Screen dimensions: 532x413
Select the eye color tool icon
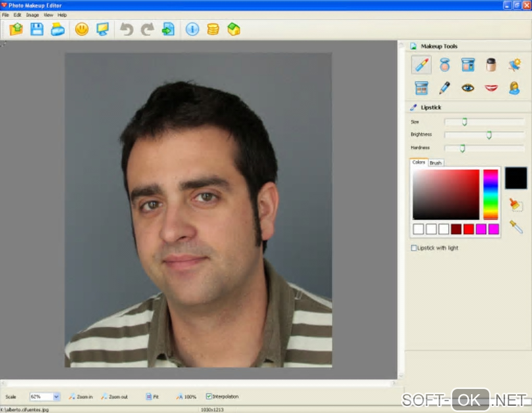pos(468,88)
